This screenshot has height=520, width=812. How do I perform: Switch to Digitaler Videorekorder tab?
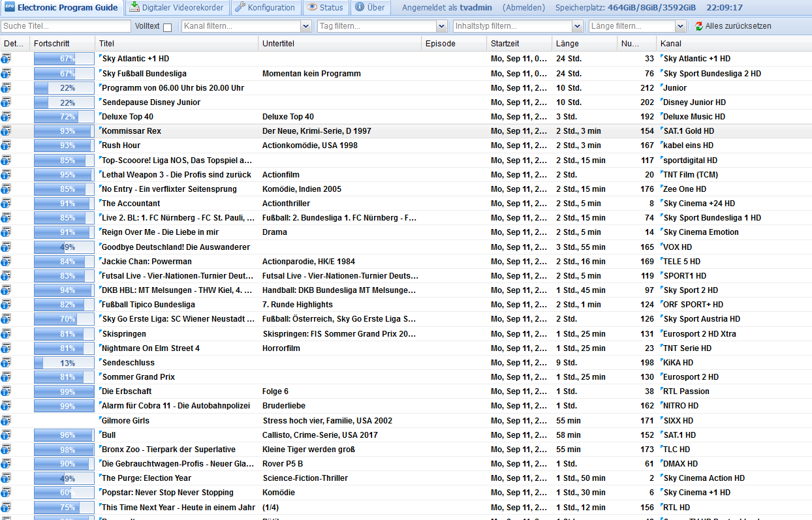tap(176, 8)
